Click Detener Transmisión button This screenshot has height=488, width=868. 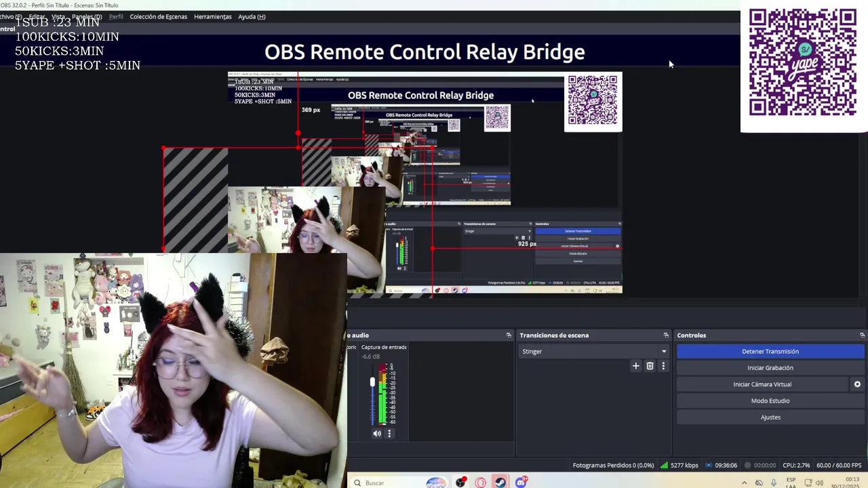click(770, 351)
